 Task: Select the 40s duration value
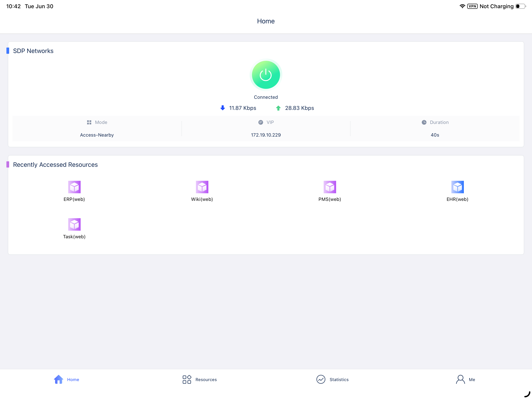(x=435, y=135)
